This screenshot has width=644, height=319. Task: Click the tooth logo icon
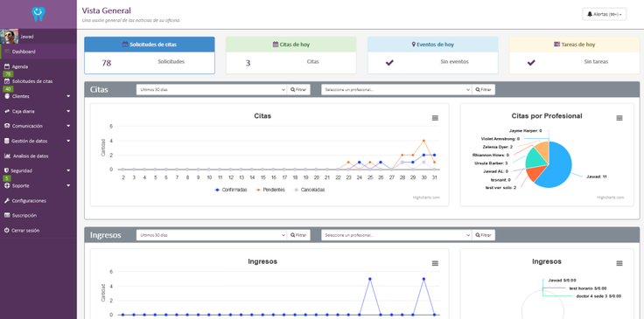pyautogui.click(x=38, y=14)
